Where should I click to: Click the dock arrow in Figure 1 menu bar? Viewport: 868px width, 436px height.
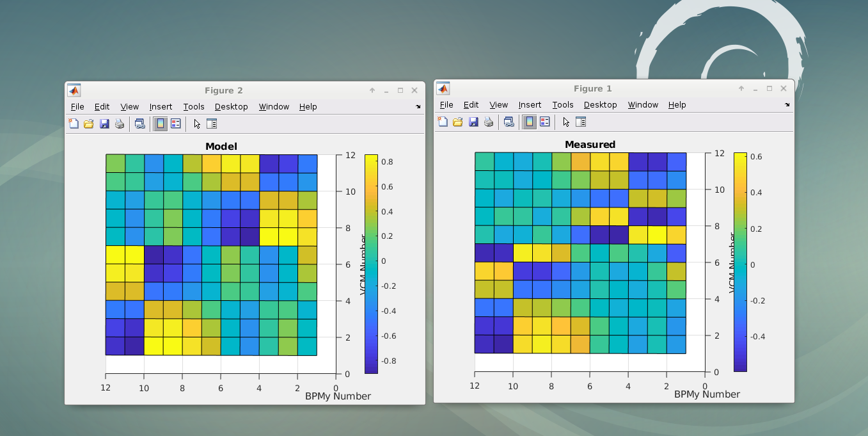[x=787, y=105]
